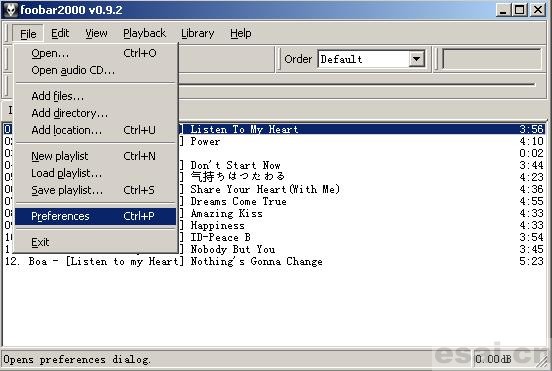Choose Open audio CD... entry
Screen dimensions: 552x371
click(x=95, y=70)
